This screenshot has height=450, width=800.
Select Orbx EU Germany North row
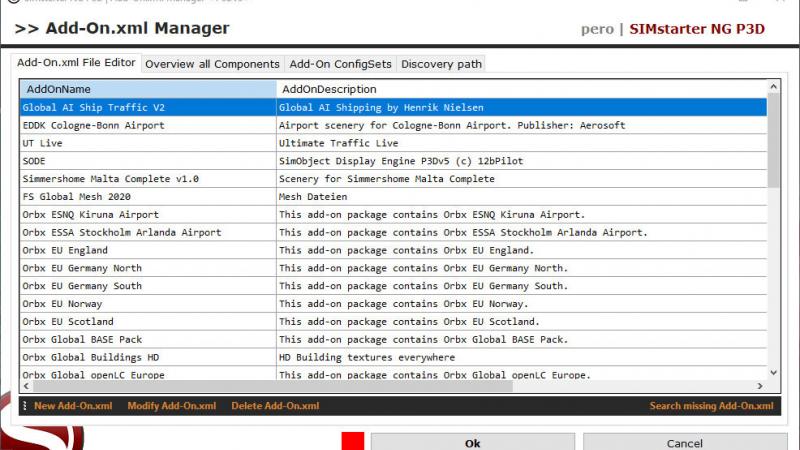tap(393, 268)
